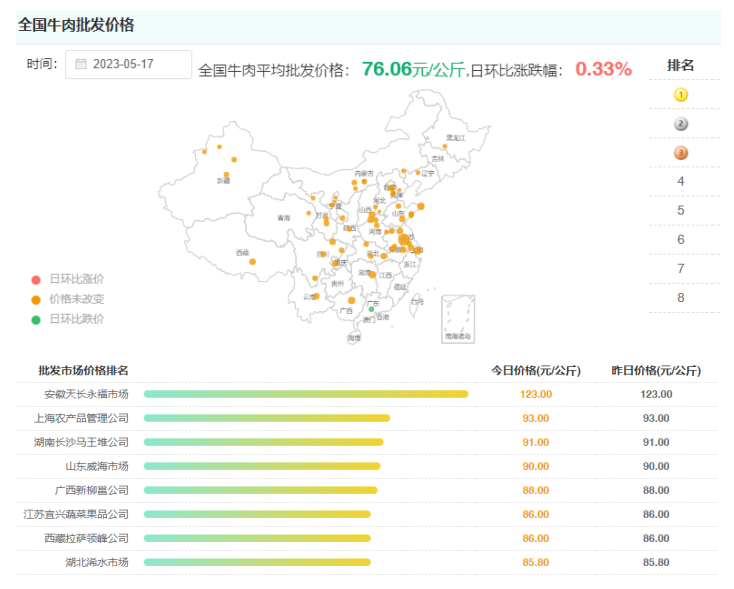Select rank 8 in the ranking list

click(x=681, y=297)
